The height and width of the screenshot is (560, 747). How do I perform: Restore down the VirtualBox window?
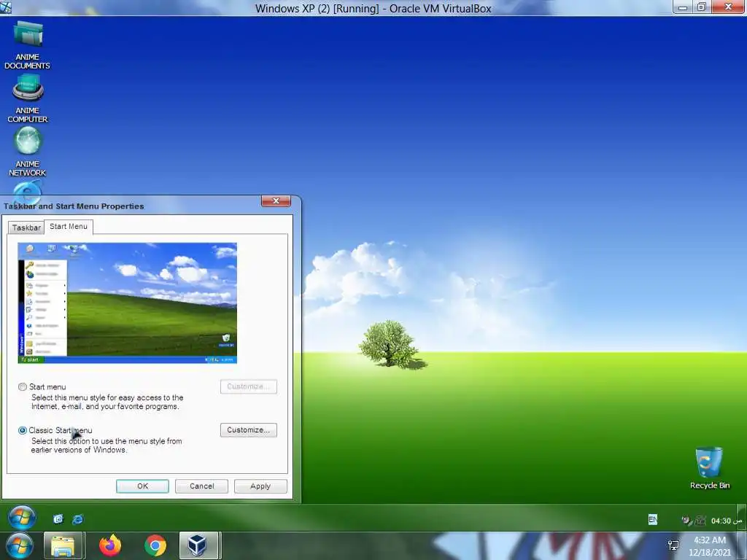(701, 7)
